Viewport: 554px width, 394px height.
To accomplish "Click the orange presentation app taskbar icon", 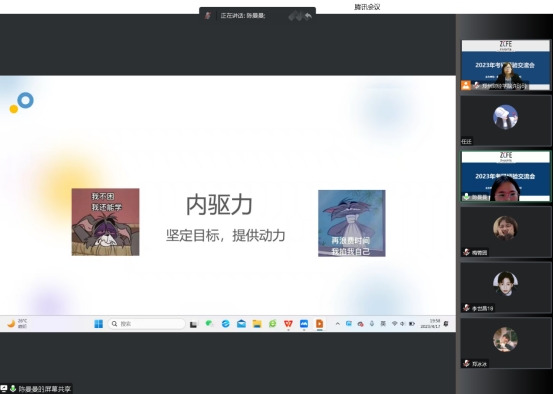I will pyautogui.click(x=319, y=324).
